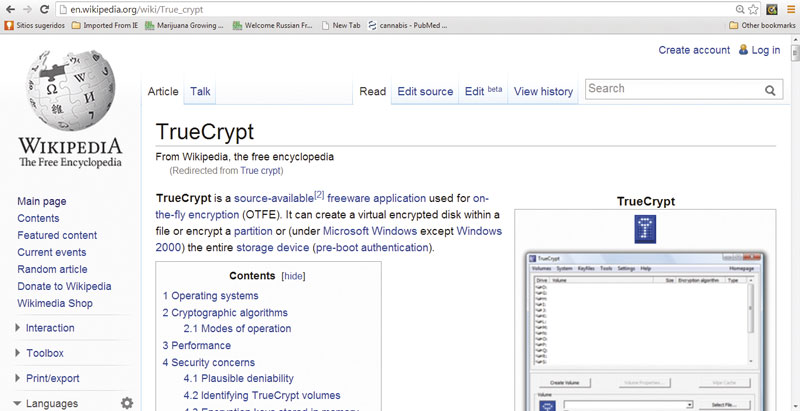800x411 pixels.
Task: Click the Wikipedia globe logo
Action: [71, 90]
